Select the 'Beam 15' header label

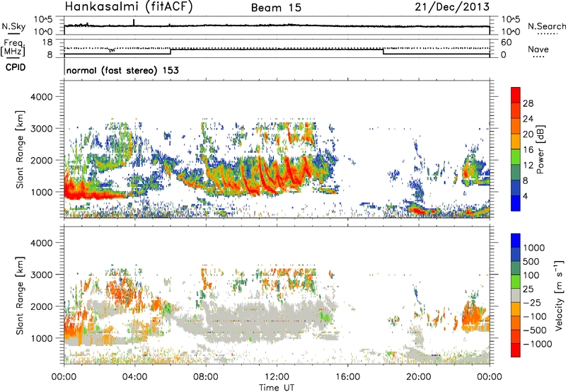pos(276,8)
